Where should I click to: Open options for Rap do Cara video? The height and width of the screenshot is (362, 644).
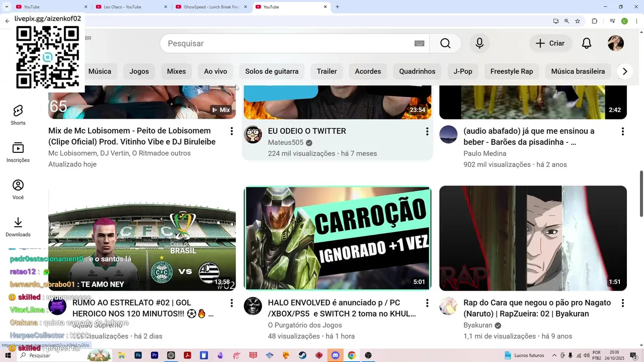pyautogui.click(x=623, y=303)
